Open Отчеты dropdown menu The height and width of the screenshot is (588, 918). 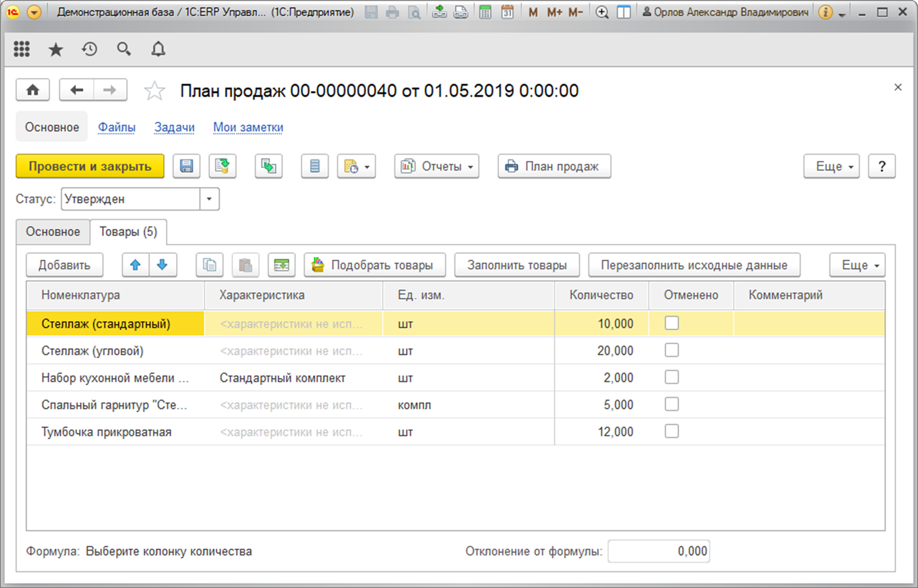(x=437, y=166)
